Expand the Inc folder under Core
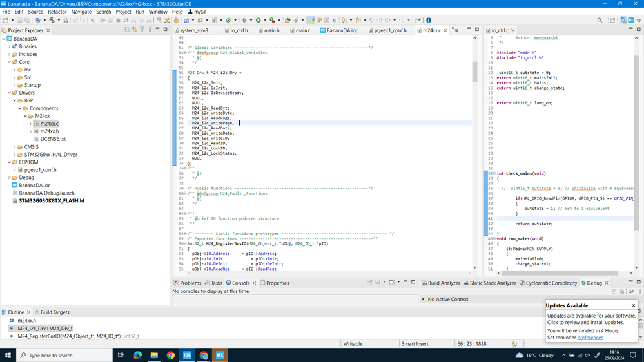This screenshot has width=644, height=362. (15, 70)
